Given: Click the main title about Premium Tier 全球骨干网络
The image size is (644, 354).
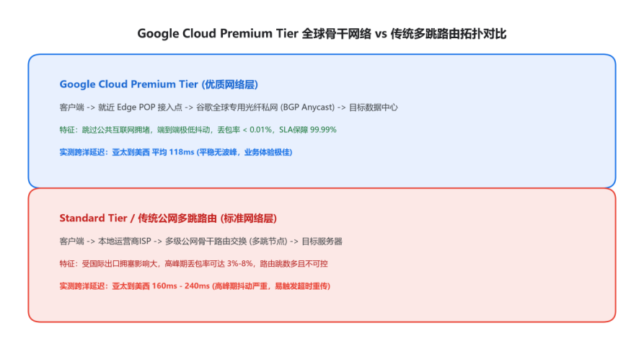Looking at the screenshot, I should 322,34.
